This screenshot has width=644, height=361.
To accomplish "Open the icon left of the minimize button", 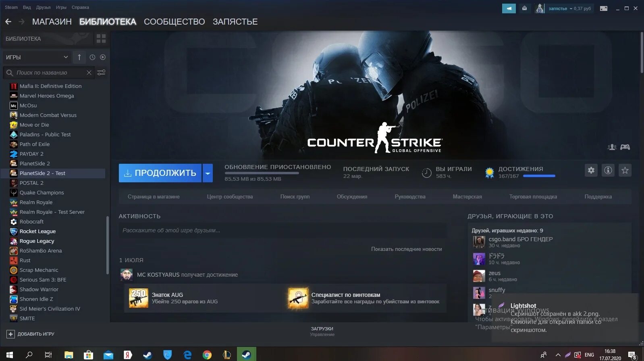I will pos(603,8).
